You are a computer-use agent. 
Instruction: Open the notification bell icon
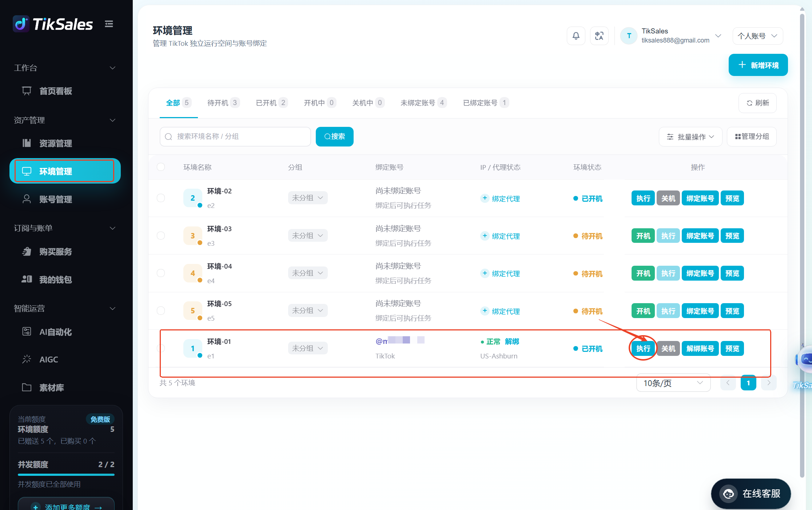click(576, 36)
